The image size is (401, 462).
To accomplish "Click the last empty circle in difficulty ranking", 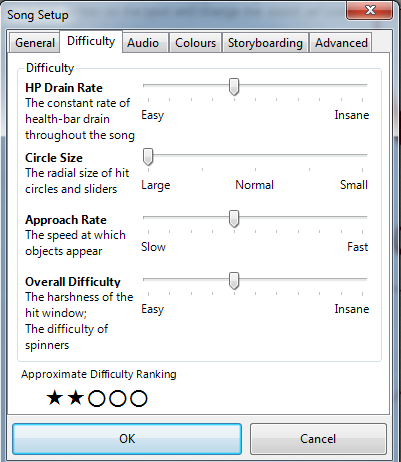I will click(x=139, y=398).
